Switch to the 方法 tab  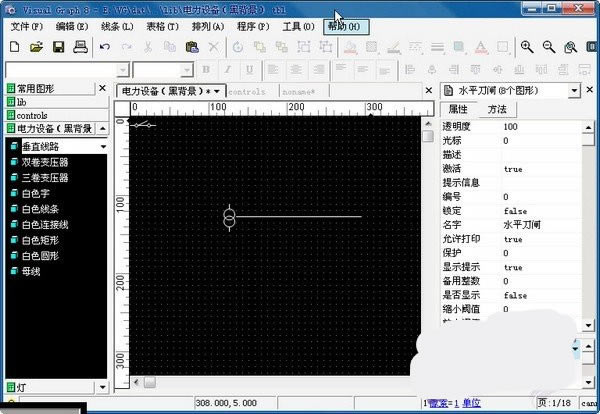(497, 109)
